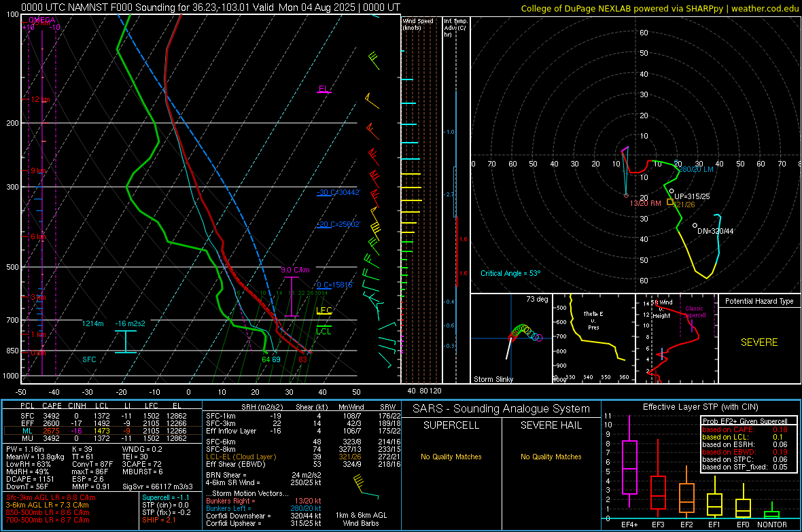Click the Critical Angle = 53° text

pyautogui.click(x=510, y=273)
